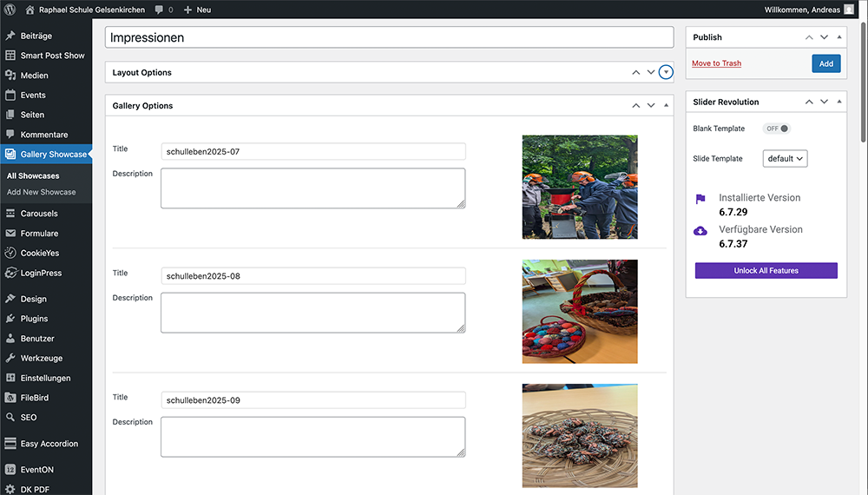Toggle the Layout Options panel open
The width and height of the screenshot is (868, 495).
point(666,73)
